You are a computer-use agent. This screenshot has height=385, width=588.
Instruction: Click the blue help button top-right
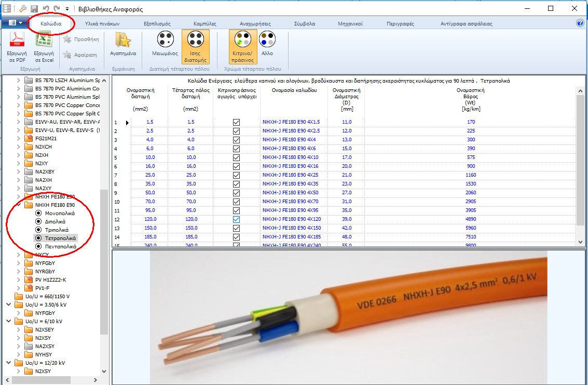point(580,23)
